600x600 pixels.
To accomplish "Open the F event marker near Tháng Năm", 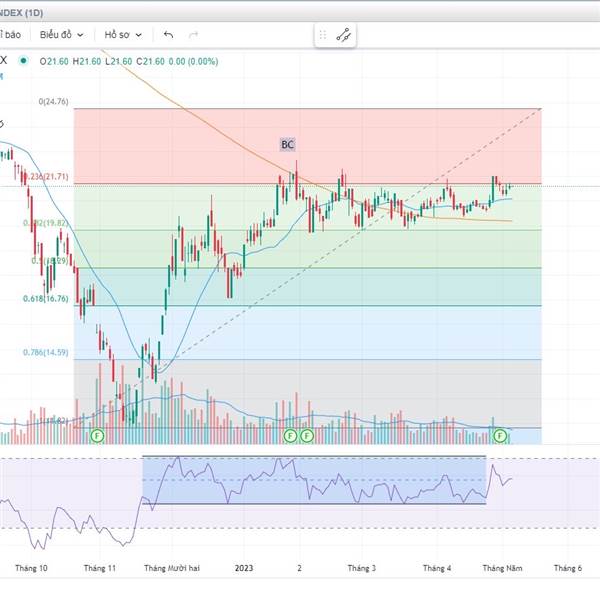I will (x=500, y=435).
